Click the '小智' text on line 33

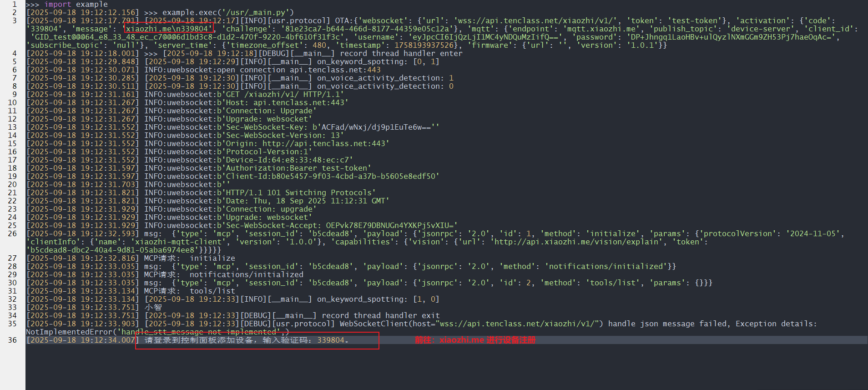(x=153, y=307)
